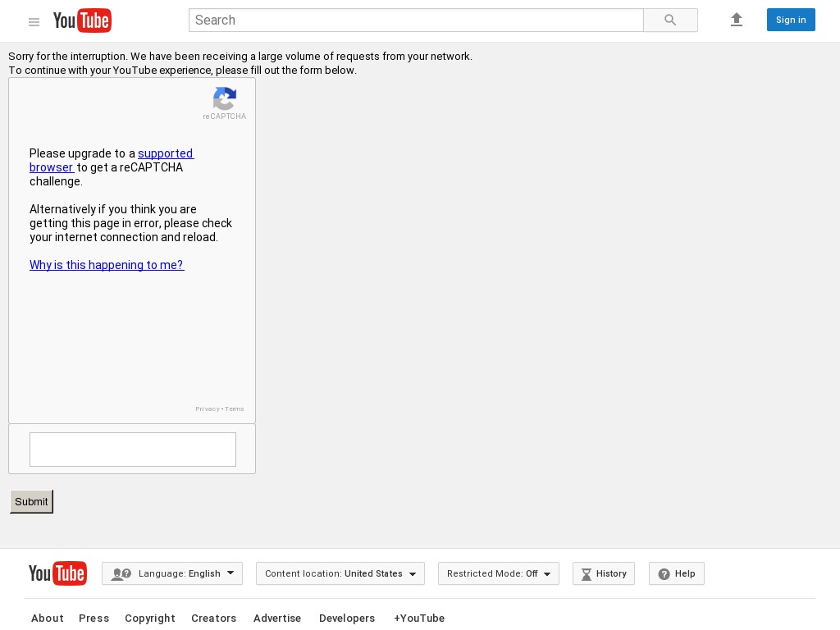The image size is (840, 630).
Task: Focus the YouTube search field
Action: coord(416,21)
